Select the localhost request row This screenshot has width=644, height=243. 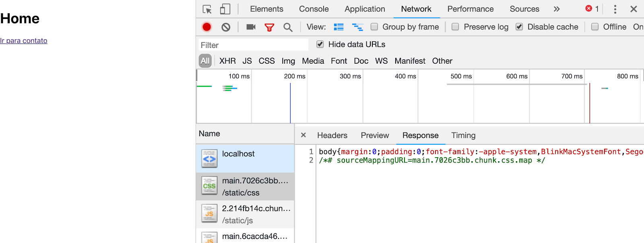245,159
